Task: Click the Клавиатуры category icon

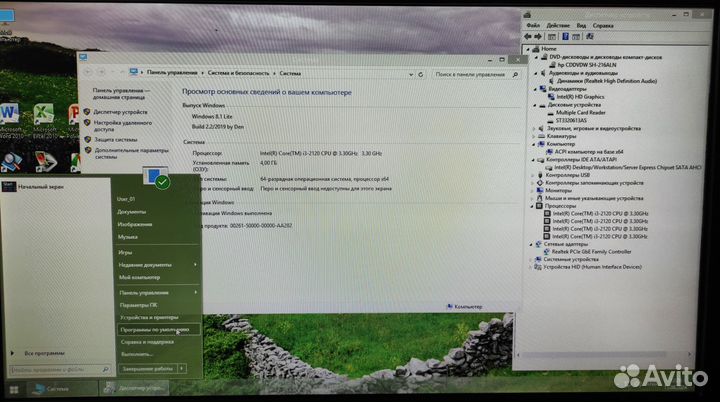Action: click(x=541, y=136)
